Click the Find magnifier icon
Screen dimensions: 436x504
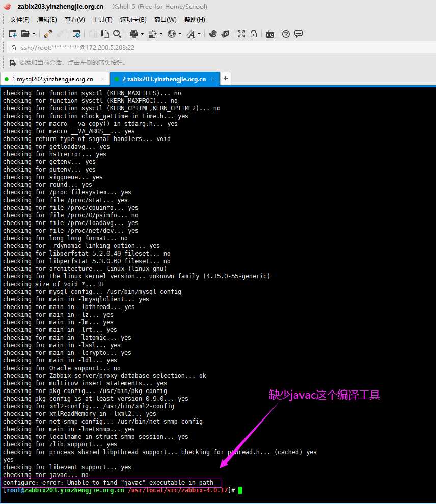[117, 34]
